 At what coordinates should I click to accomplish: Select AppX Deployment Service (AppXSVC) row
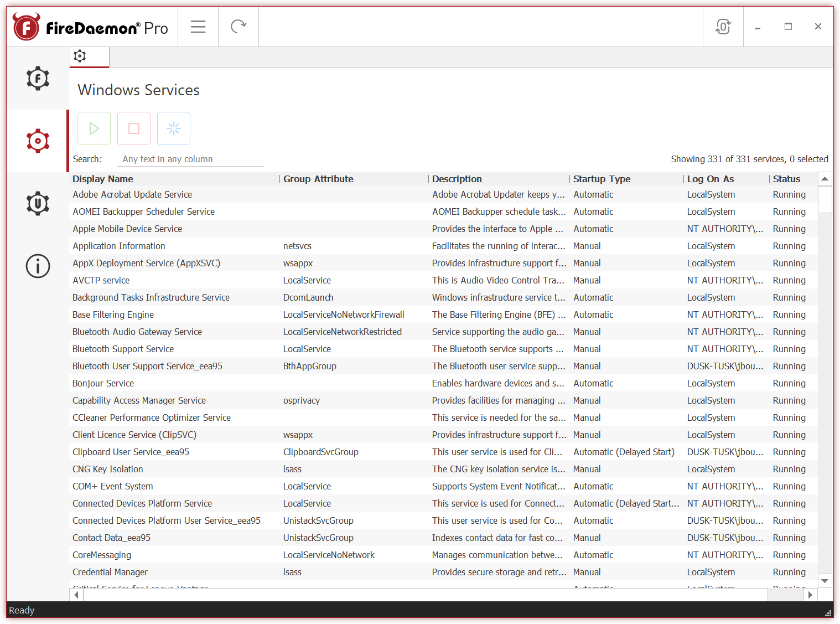pos(444,263)
